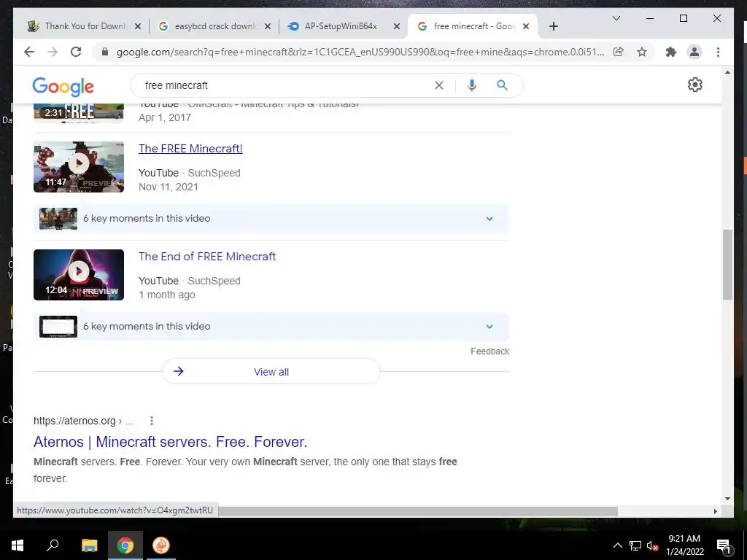Start voice search with the microphone
This screenshot has height=560, width=747.
tap(472, 85)
